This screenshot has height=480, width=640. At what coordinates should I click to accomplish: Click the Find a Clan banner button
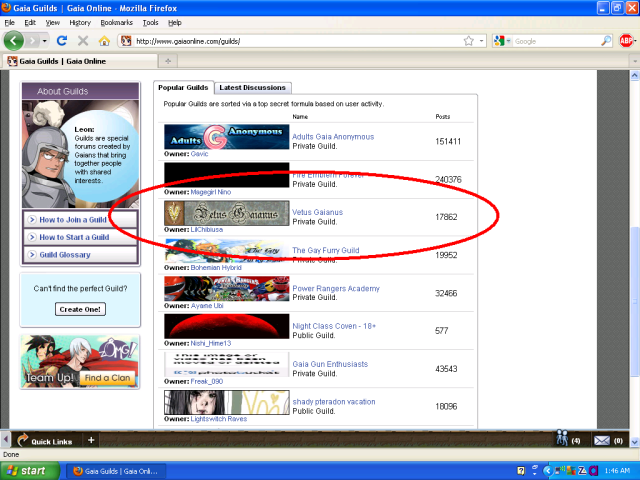[x=107, y=378]
